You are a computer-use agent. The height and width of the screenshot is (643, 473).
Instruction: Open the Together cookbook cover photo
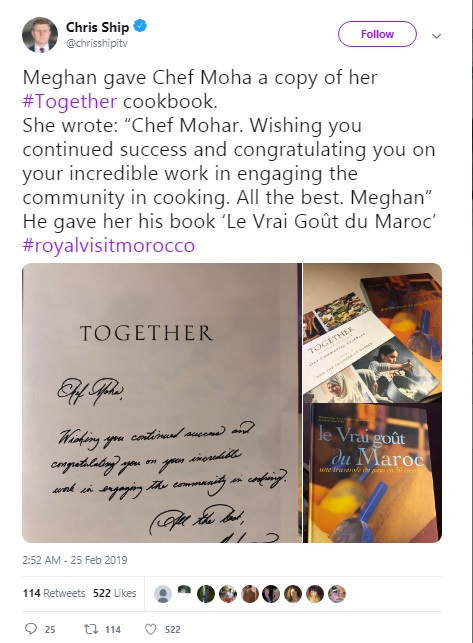click(x=372, y=332)
